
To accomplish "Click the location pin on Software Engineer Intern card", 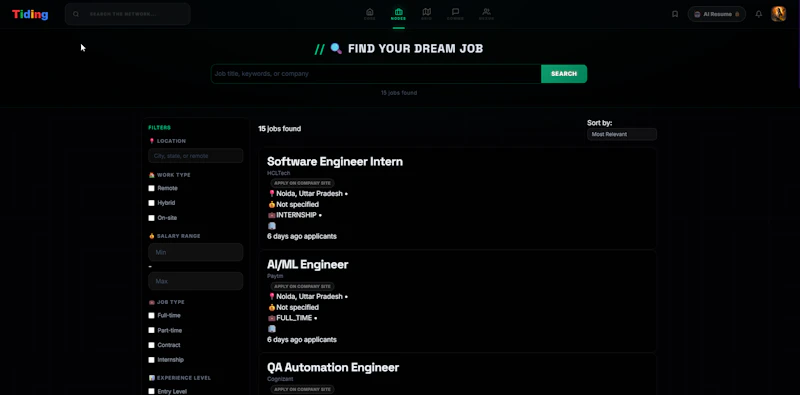I will pos(272,194).
